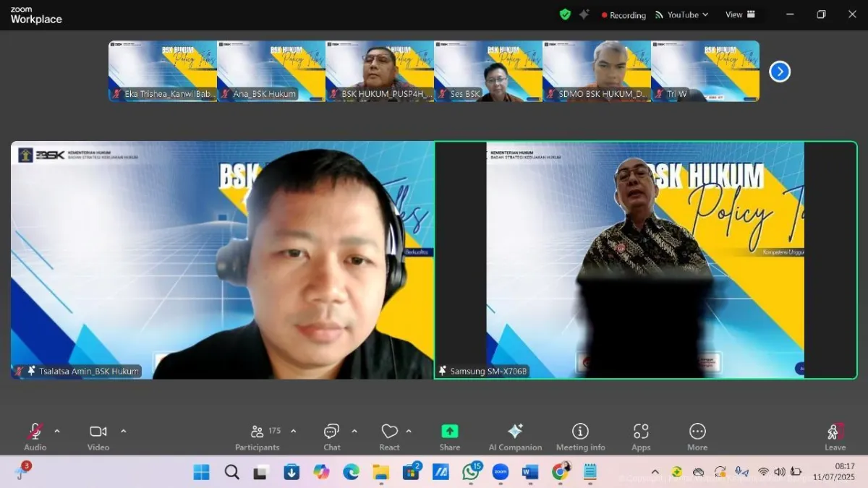Screen dimensions: 868x488
Task: Open Windows taskbar Search
Action: (x=231, y=472)
